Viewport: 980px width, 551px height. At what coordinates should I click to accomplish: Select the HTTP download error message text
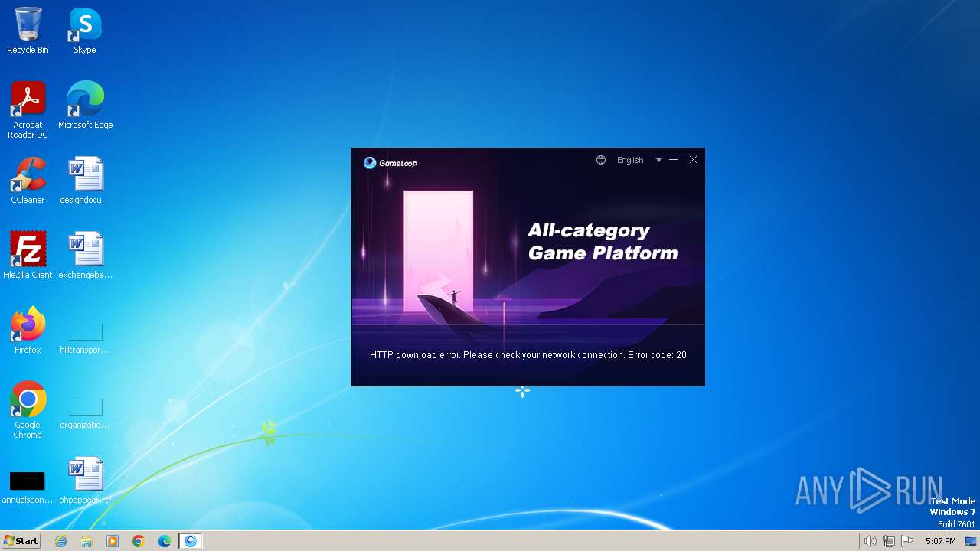[528, 355]
